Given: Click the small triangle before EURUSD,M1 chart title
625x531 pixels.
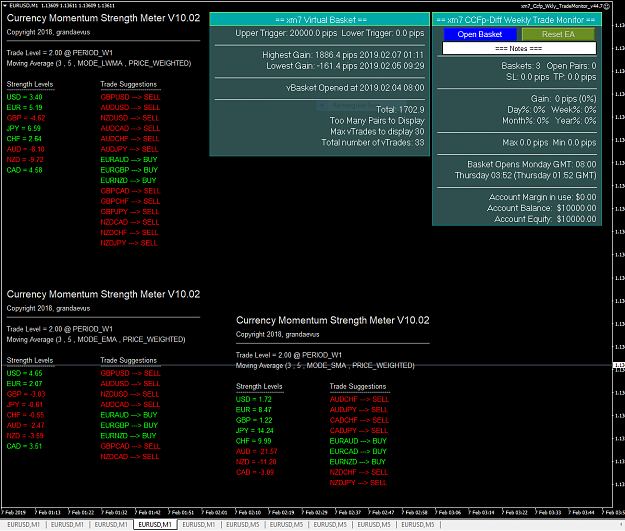Looking at the screenshot, I should tap(5, 6).
